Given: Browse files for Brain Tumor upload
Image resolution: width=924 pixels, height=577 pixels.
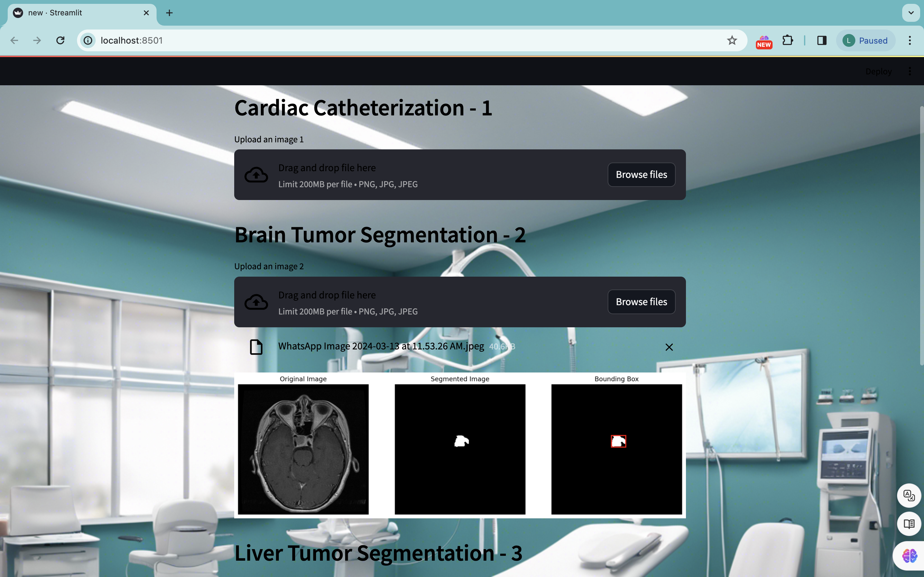Looking at the screenshot, I should pos(641,302).
